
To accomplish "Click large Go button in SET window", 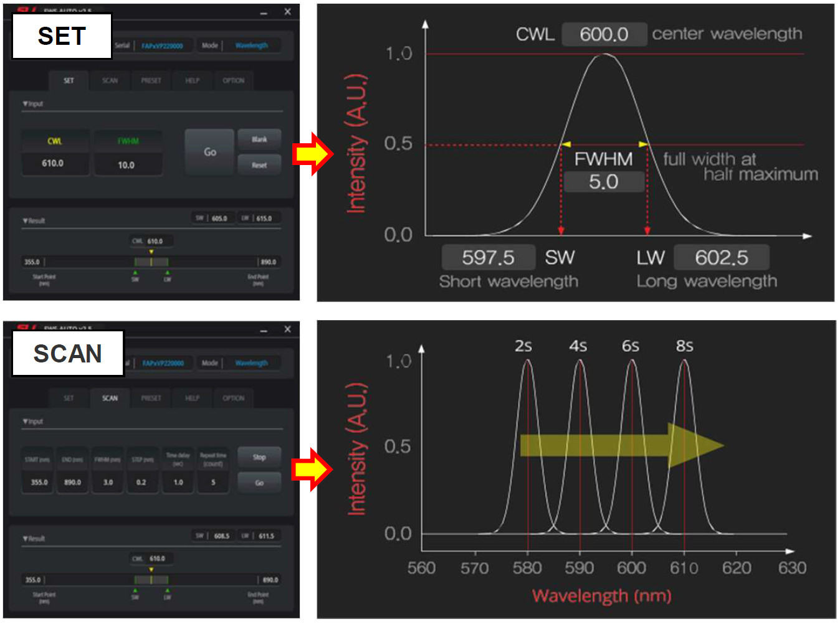I will coord(210,152).
